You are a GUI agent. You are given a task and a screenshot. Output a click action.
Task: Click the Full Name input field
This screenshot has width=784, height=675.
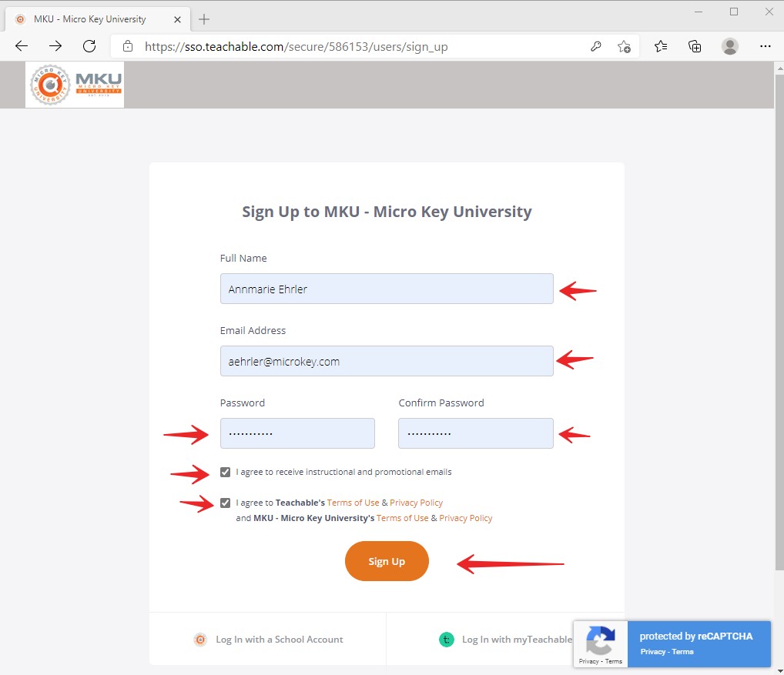pos(386,289)
